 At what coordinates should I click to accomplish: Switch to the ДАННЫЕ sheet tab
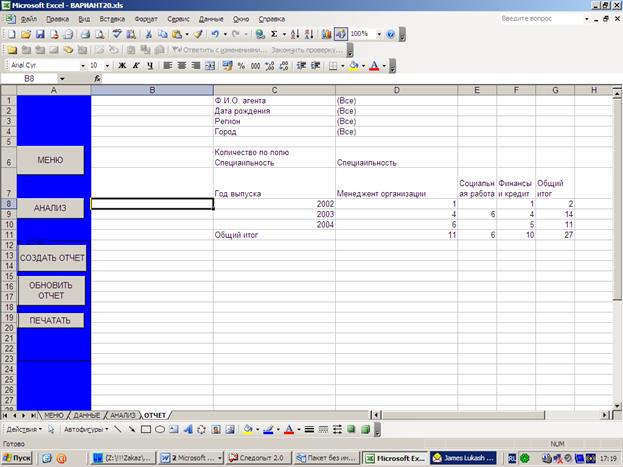(87, 413)
